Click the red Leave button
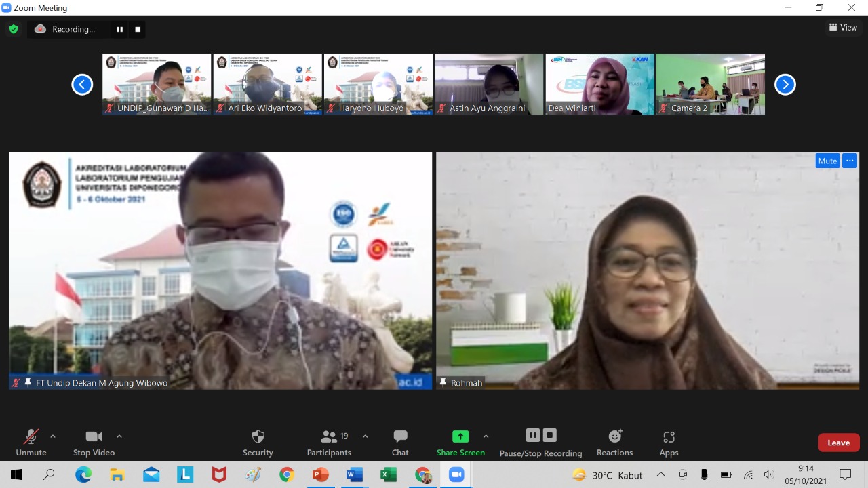Image resolution: width=868 pixels, height=488 pixels. click(x=838, y=443)
